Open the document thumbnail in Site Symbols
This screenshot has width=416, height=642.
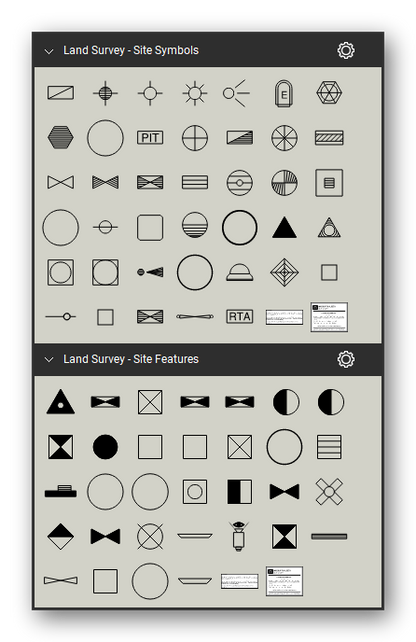click(329, 317)
